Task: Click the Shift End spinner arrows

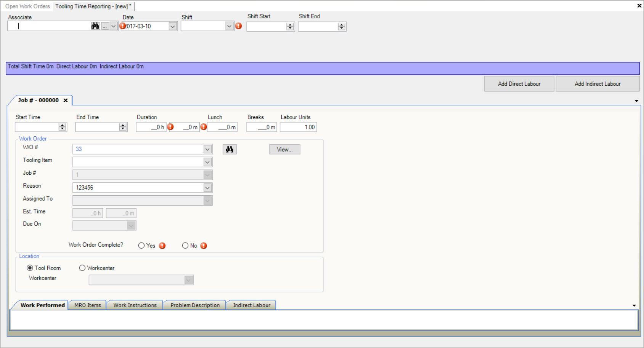Action: [342, 26]
